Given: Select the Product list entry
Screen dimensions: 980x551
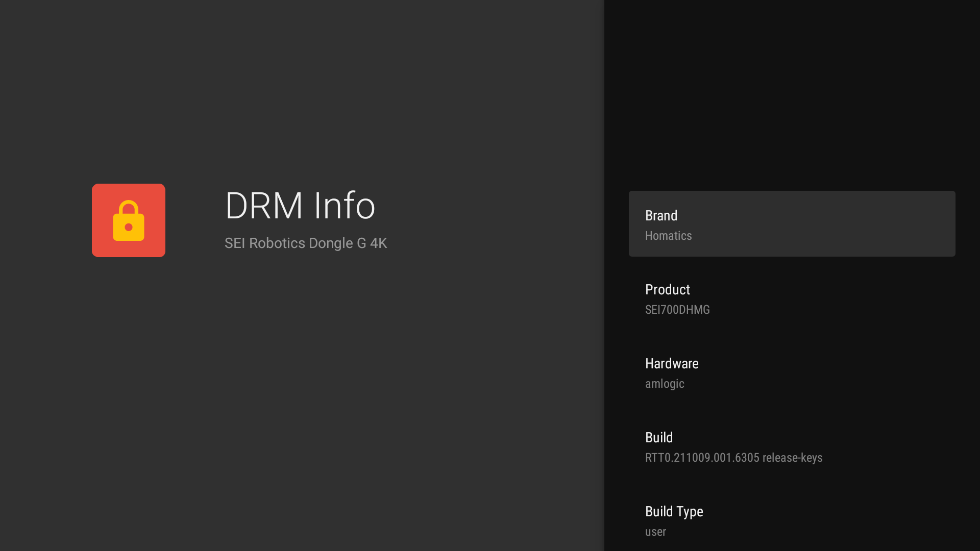Looking at the screenshot, I should click(x=791, y=298).
